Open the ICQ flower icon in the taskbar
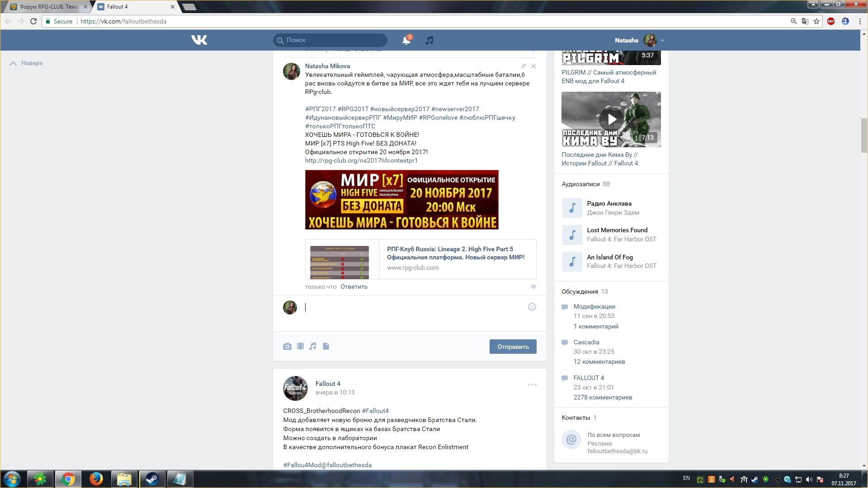The image size is (868, 488). click(40, 479)
